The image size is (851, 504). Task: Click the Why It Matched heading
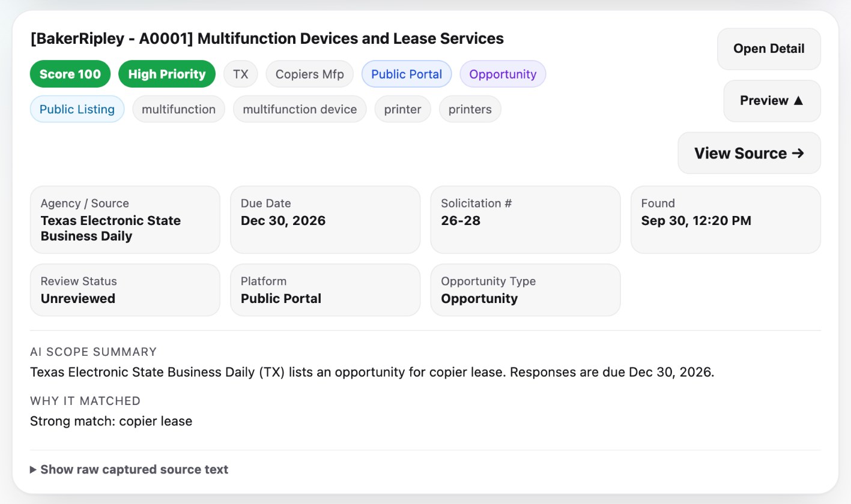(x=85, y=401)
